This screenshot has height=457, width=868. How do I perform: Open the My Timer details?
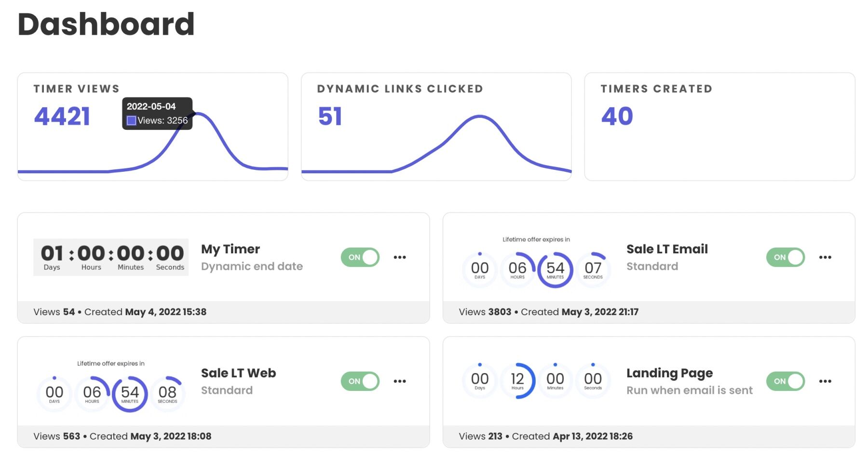coord(230,249)
